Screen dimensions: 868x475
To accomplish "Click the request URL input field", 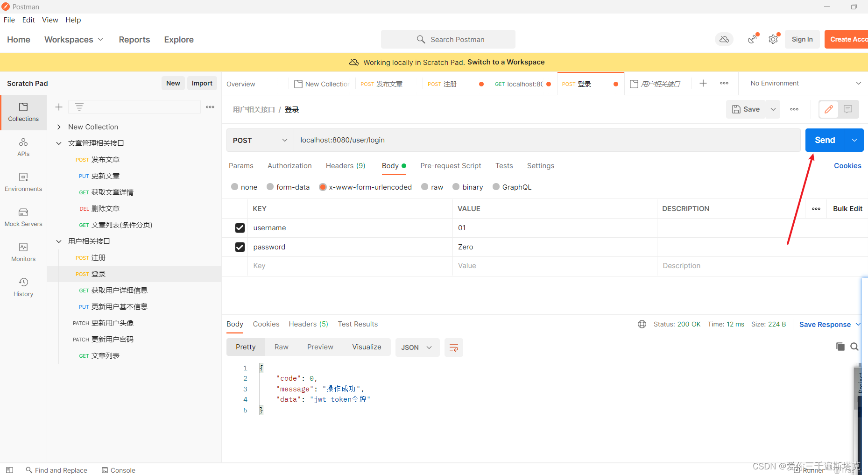I will point(467,140).
